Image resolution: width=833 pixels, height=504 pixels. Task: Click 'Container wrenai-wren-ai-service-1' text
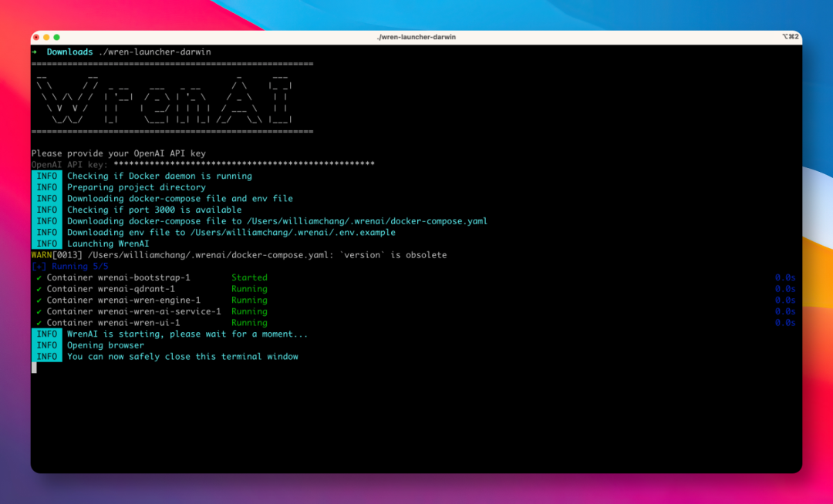(x=134, y=311)
